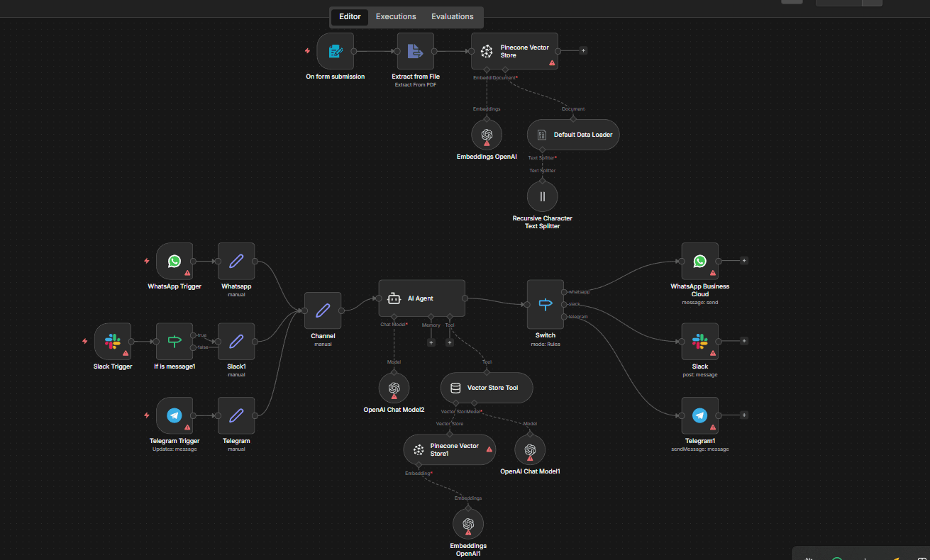Screen dimensions: 930x560
Task: Open the Pinecone Vector Store1 node
Action: 450,449
